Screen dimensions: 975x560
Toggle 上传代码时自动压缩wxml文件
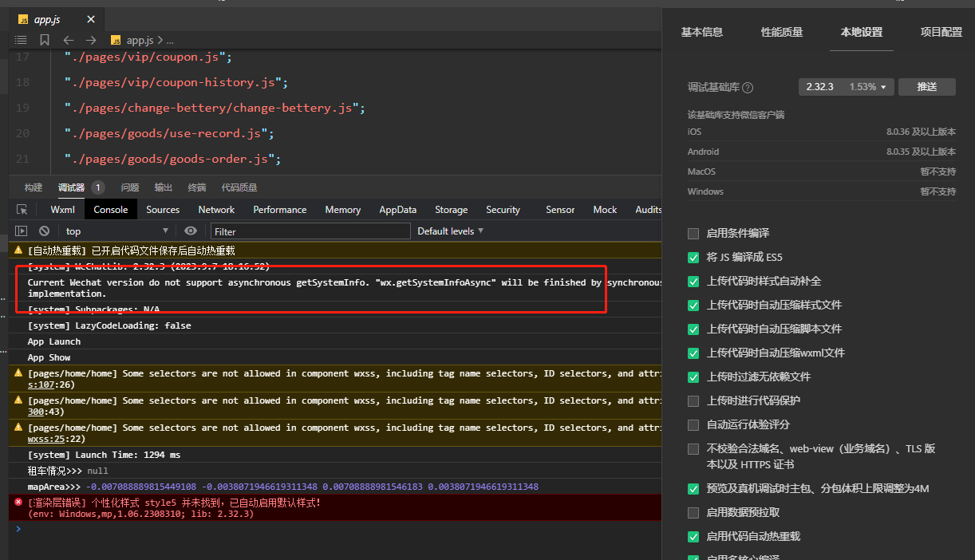693,353
